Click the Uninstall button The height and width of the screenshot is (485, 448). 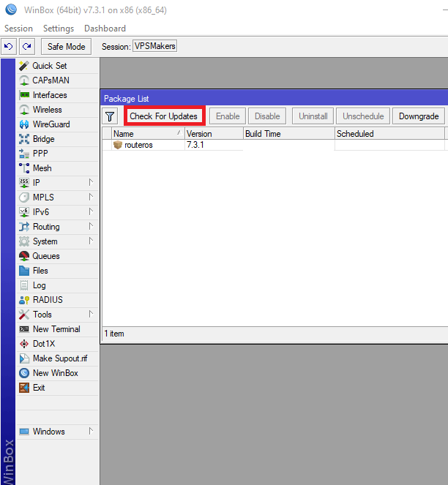pos(313,116)
